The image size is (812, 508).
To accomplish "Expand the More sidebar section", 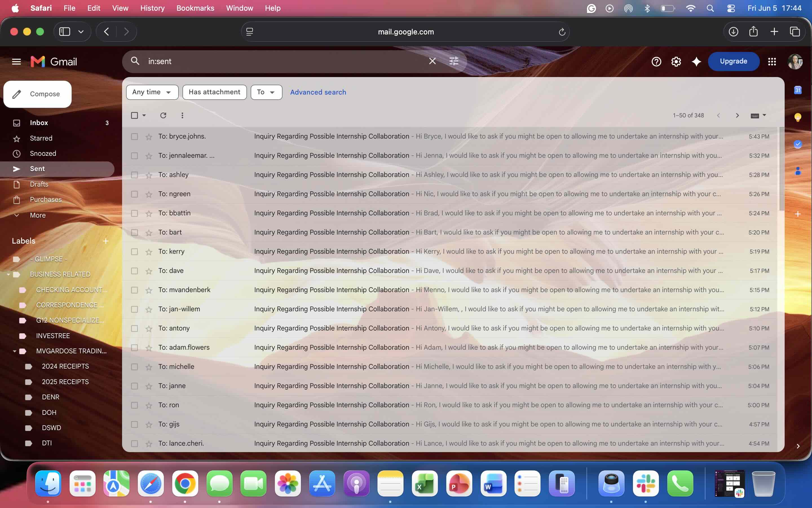I will [37, 215].
